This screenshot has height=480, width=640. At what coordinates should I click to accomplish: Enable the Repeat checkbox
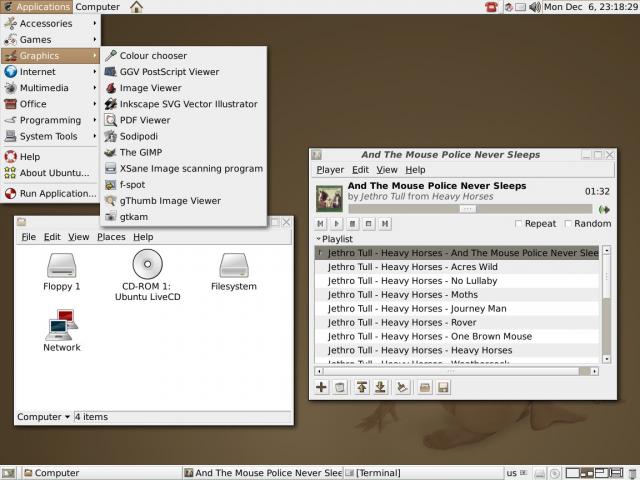(x=519, y=224)
